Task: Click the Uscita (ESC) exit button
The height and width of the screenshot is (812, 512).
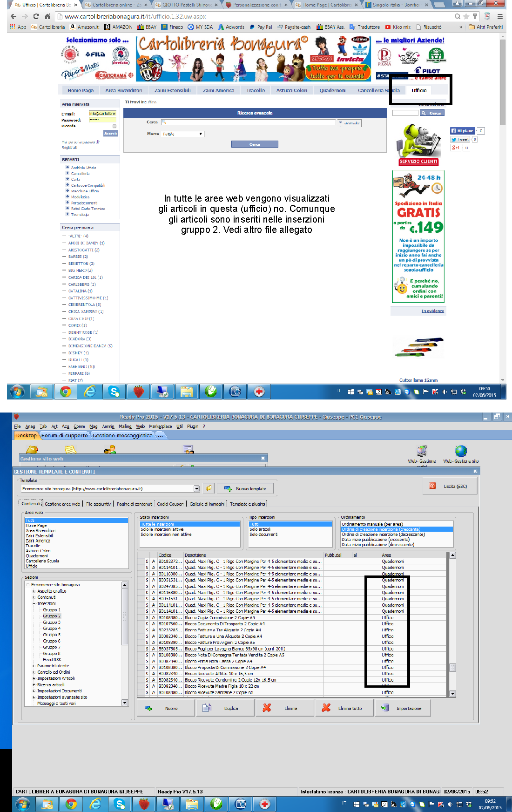Action: click(x=449, y=486)
